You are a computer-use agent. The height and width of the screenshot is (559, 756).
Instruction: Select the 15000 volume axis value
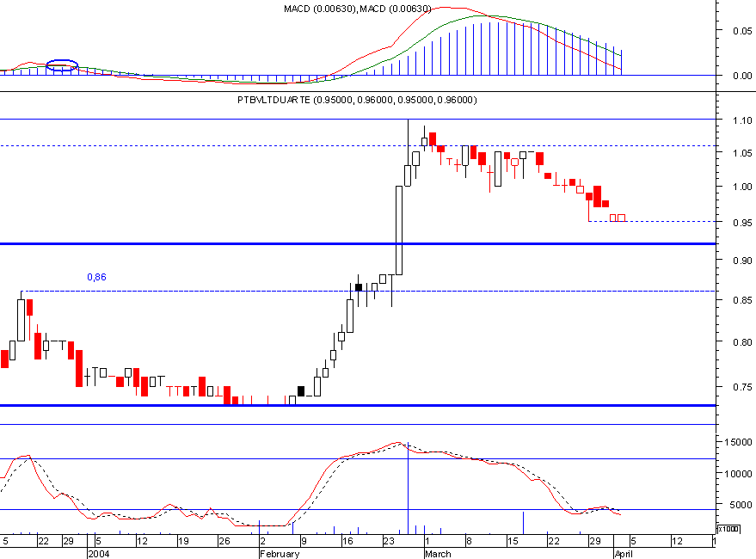(738, 442)
